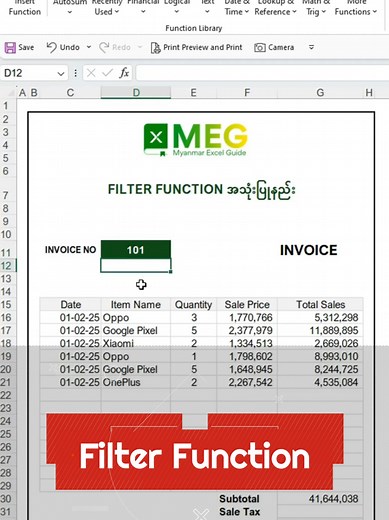Image resolution: width=389 pixels, height=520 pixels.
Task: Open the Lookup & Reference dropdown
Action: [x=275, y=7]
